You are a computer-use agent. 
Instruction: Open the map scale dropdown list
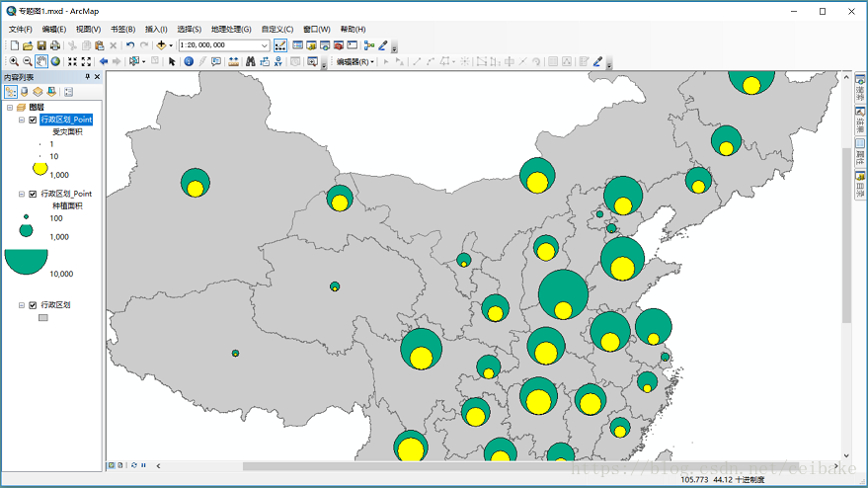[x=264, y=45]
